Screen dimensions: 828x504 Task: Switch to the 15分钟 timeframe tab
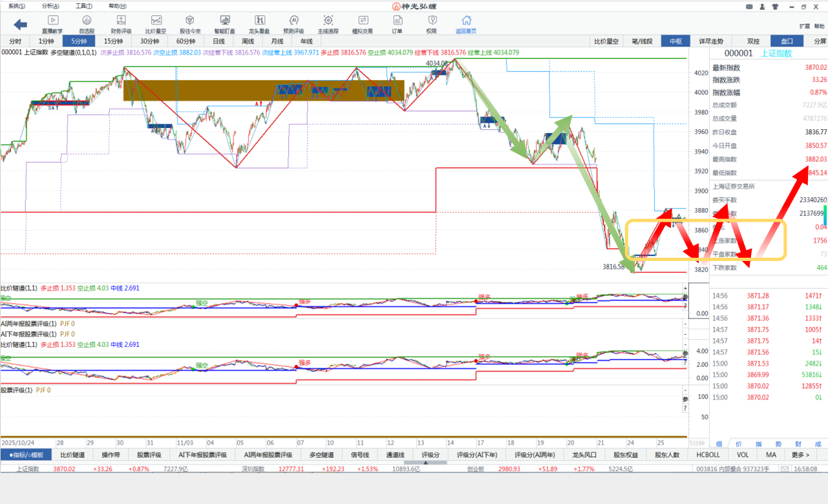114,41
